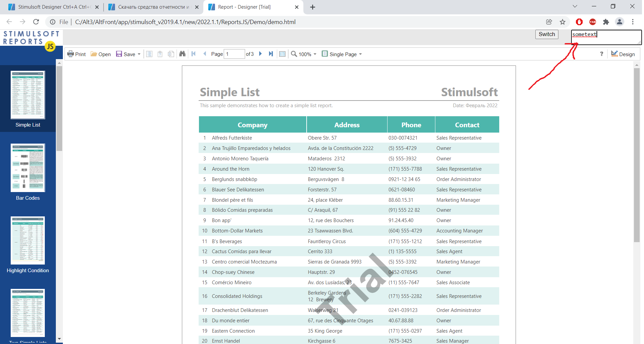Open the red shield extension icon

coord(579,22)
